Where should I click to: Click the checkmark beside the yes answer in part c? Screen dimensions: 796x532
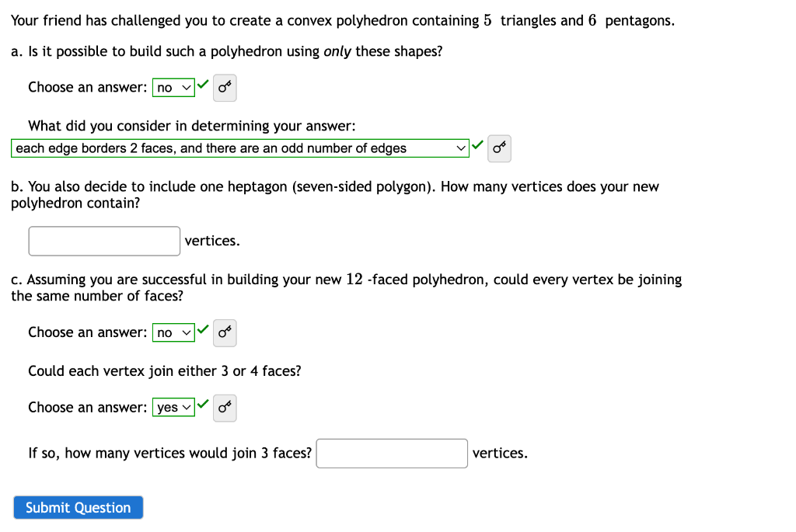202,404
